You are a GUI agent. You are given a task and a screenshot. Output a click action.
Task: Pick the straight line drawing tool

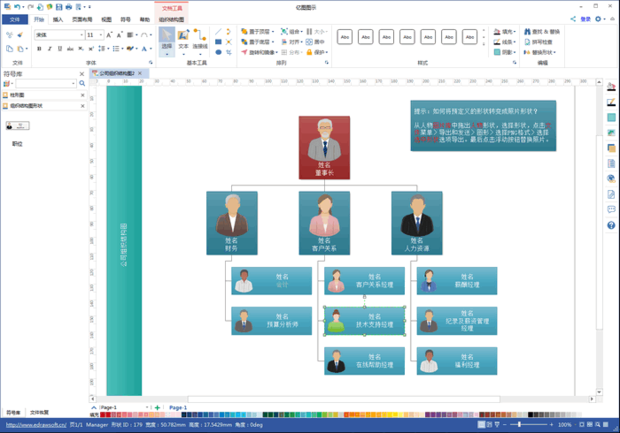(x=218, y=32)
